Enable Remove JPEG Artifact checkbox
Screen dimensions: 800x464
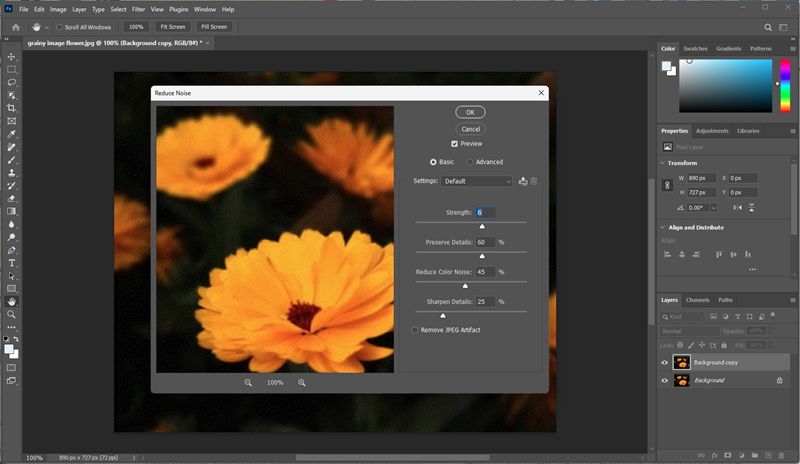tap(416, 330)
